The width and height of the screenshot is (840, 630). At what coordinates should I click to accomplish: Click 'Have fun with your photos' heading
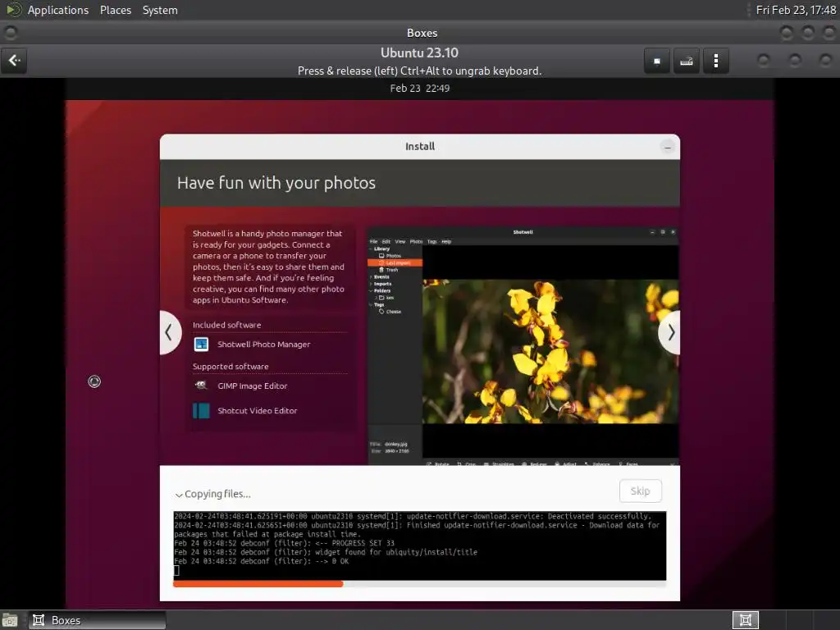(276, 183)
